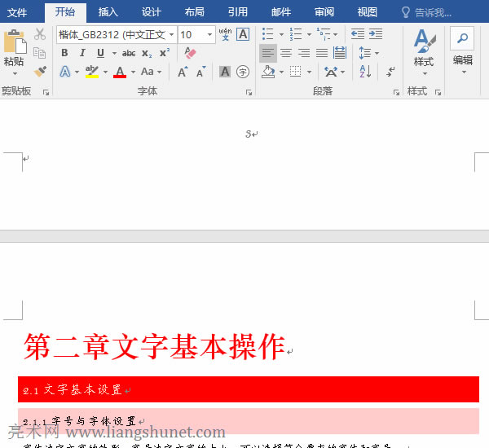The height and width of the screenshot is (448, 489).
Task: Toggle subscript formatting
Action: tap(147, 53)
